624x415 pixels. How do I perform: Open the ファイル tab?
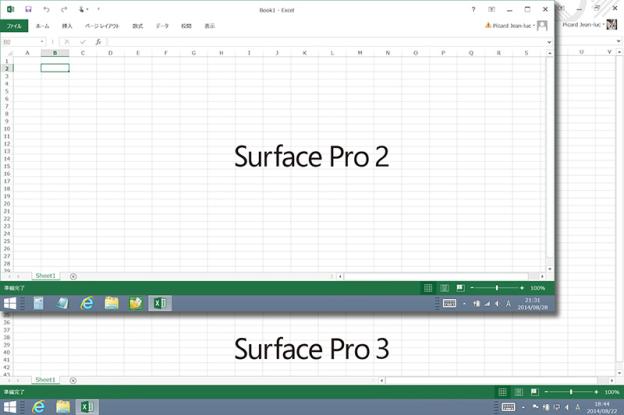click(14, 26)
